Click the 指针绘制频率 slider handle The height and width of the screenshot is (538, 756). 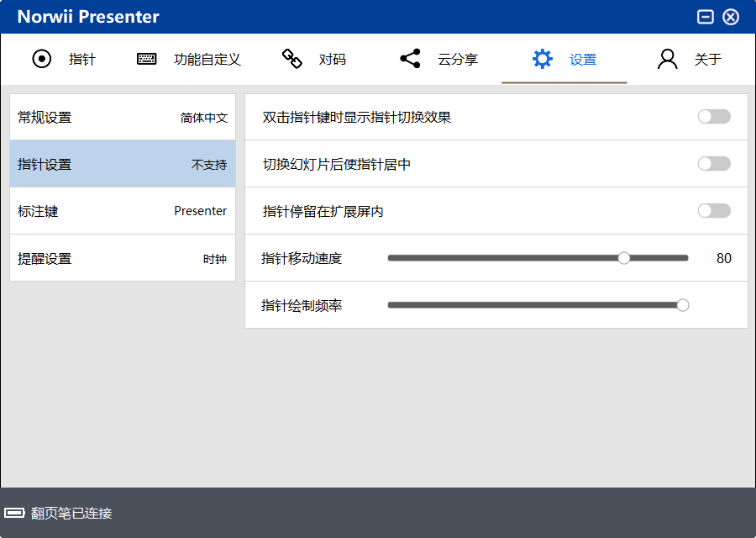tap(682, 305)
